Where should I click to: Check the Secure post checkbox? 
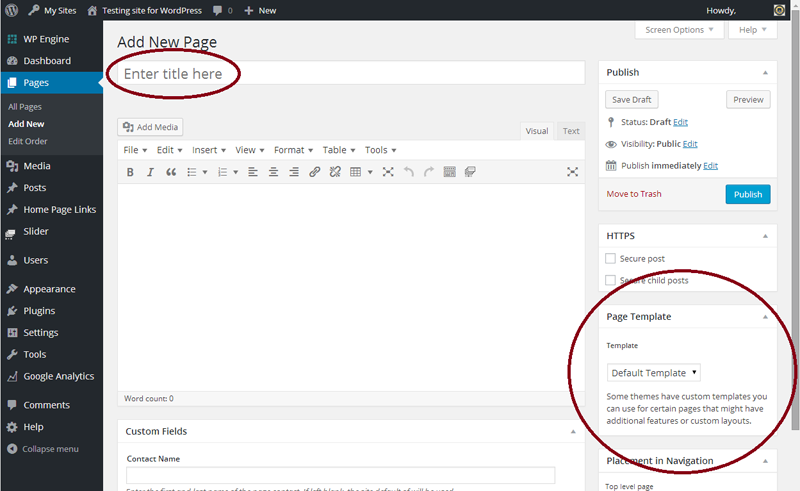tap(610, 258)
